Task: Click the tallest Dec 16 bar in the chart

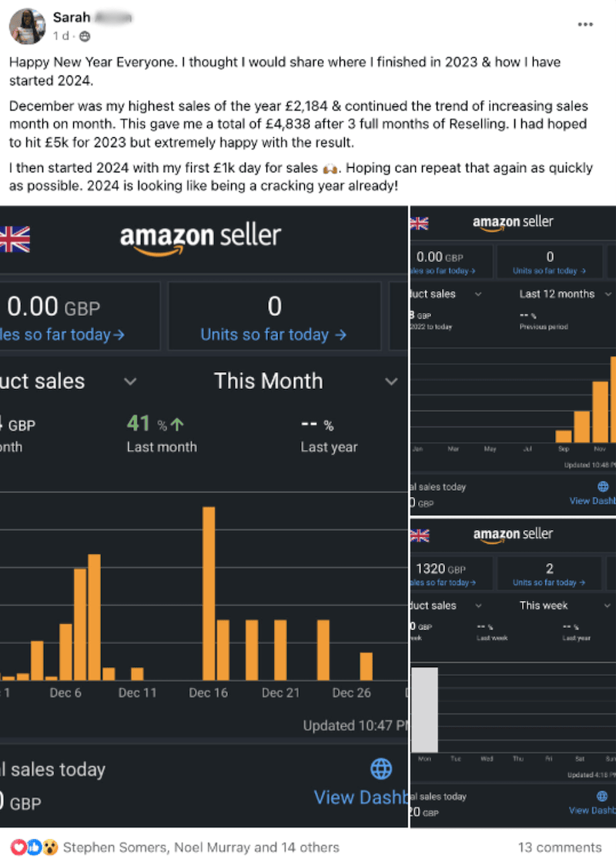Action: pyautogui.click(x=208, y=593)
